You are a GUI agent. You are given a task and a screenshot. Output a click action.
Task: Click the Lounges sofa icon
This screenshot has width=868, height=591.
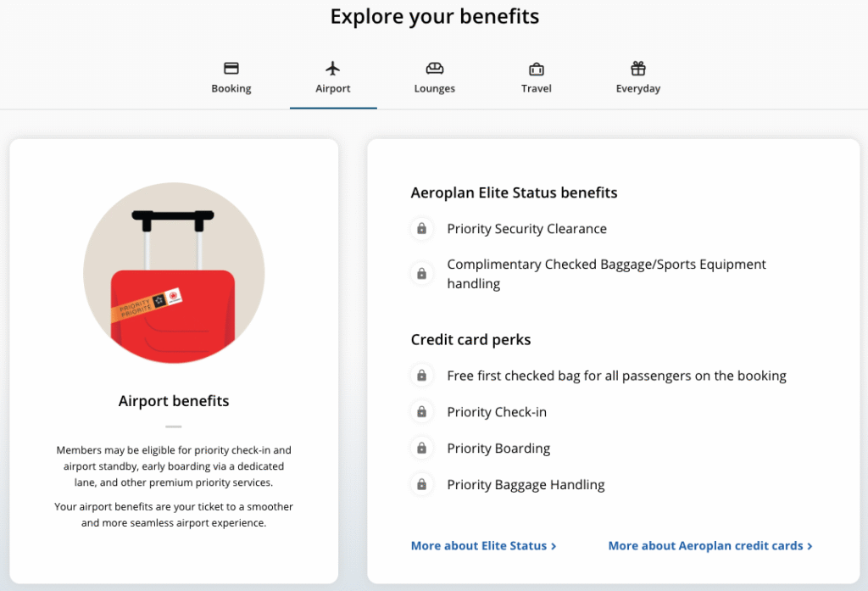point(435,68)
